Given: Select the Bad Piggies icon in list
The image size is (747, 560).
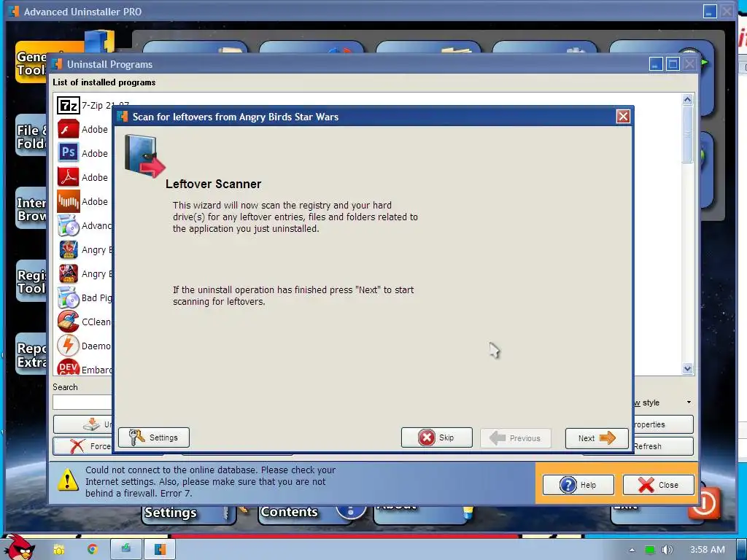Looking at the screenshot, I should [x=68, y=297].
